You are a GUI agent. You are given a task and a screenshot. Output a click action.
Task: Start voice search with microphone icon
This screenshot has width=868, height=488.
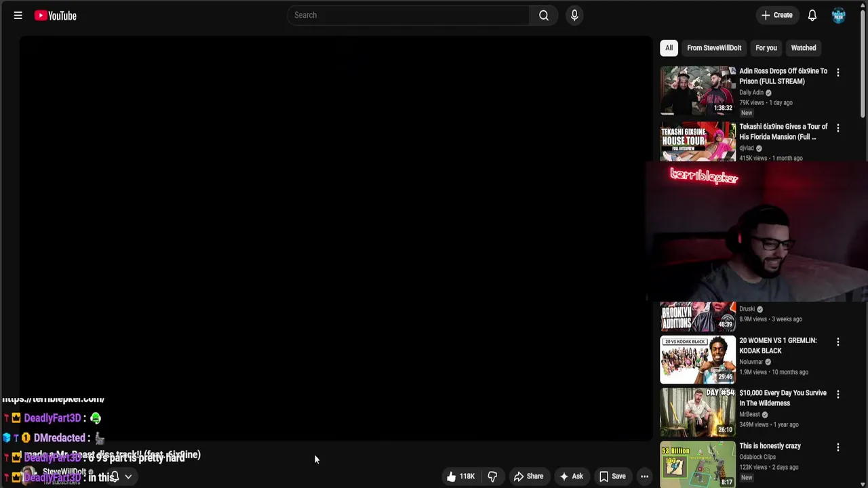click(x=574, y=15)
